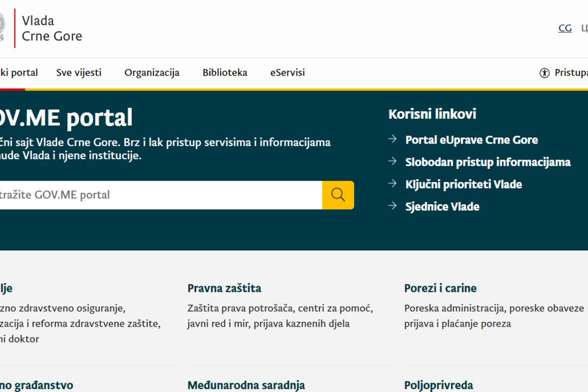The height and width of the screenshot is (392, 588).
Task: Open the Organizacija menu item
Action: 152,73
